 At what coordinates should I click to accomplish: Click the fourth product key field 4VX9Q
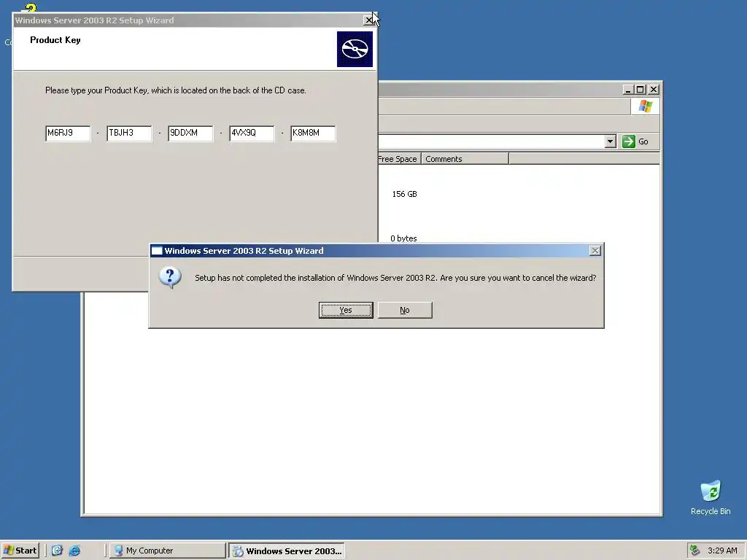tap(252, 133)
